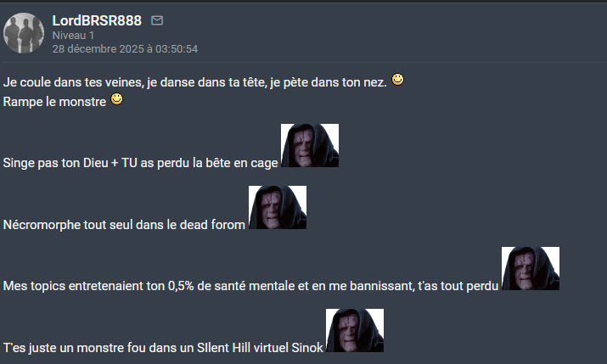The image size is (607, 364).
Task: Click the 'Niveau 1' level label
Action: 73,35
